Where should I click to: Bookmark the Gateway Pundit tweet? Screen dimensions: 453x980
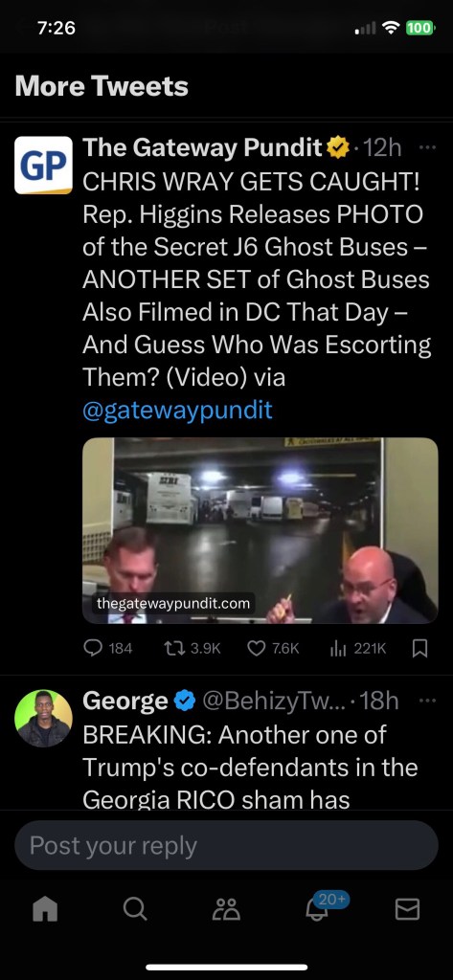coord(420,648)
